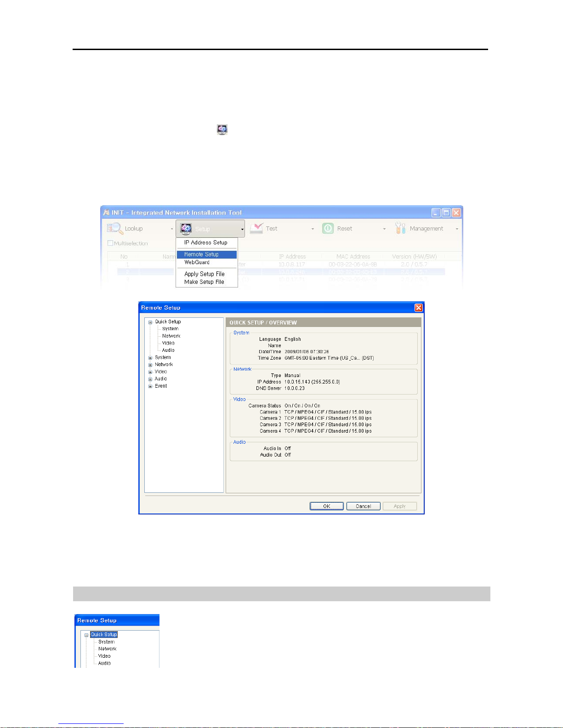Click the IP Address value 10.0.15.143 (255.255.0.0)
Image resolution: width=563 pixels, height=728 pixels.
pos(312,382)
